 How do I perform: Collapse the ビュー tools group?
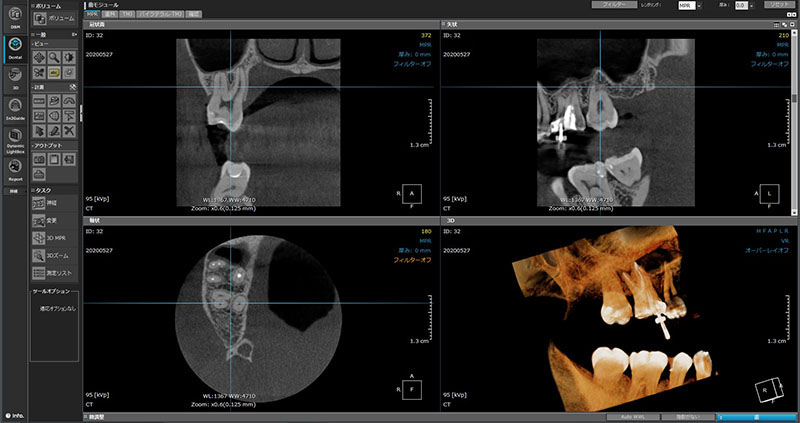pyautogui.click(x=33, y=44)
